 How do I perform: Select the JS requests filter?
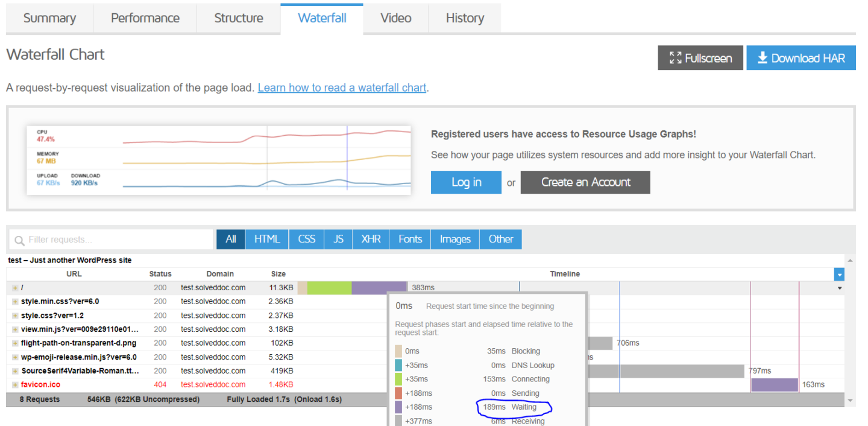(338, 239)
